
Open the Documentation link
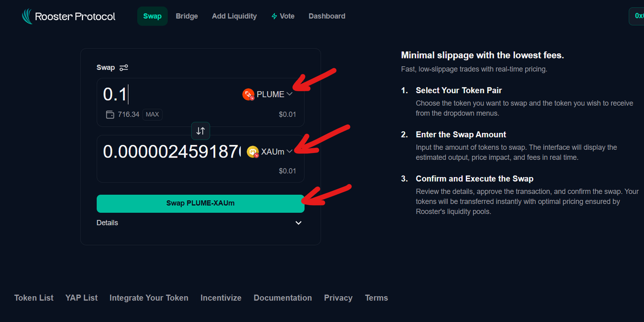tap(283, 298)
